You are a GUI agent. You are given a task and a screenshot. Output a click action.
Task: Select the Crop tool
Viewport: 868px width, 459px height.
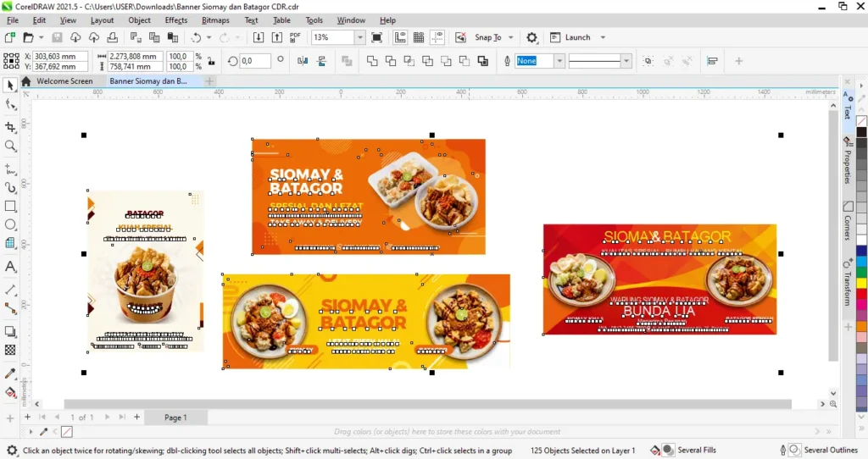[x=10, y=127]
